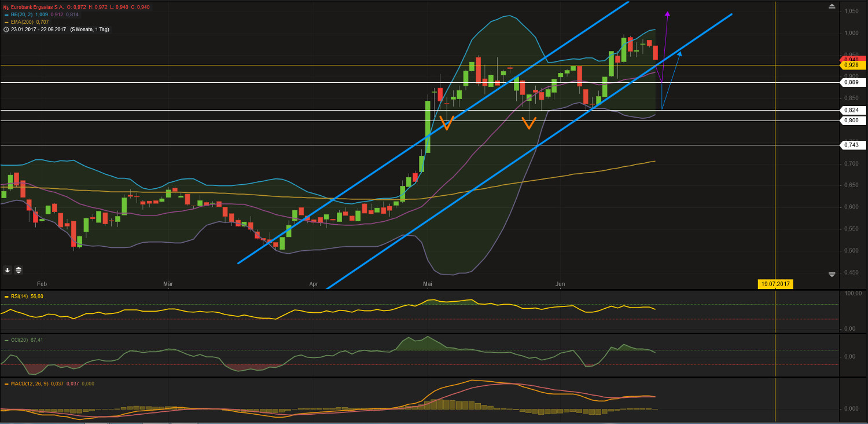Select the Eurobank Ergasias S.A. title label

(37, 7)
